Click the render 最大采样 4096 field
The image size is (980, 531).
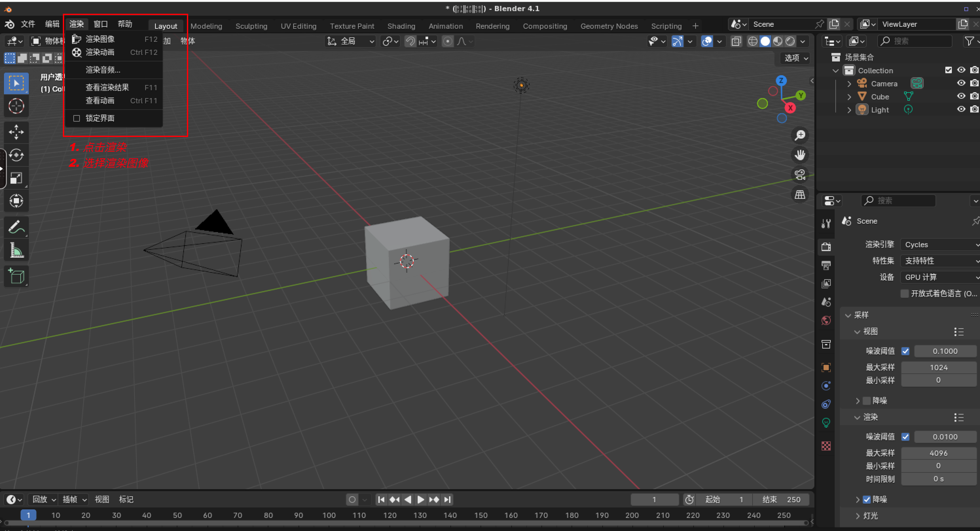938,453
